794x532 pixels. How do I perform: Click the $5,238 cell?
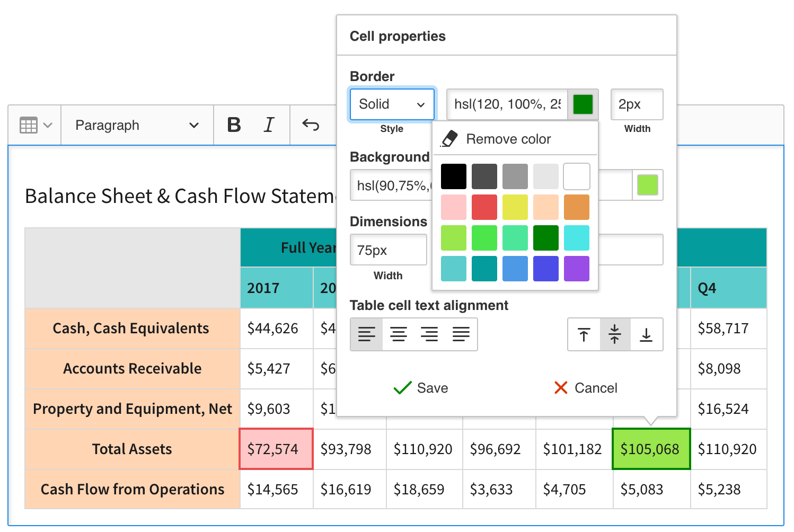pyautogui.click(x=729, y=489)
